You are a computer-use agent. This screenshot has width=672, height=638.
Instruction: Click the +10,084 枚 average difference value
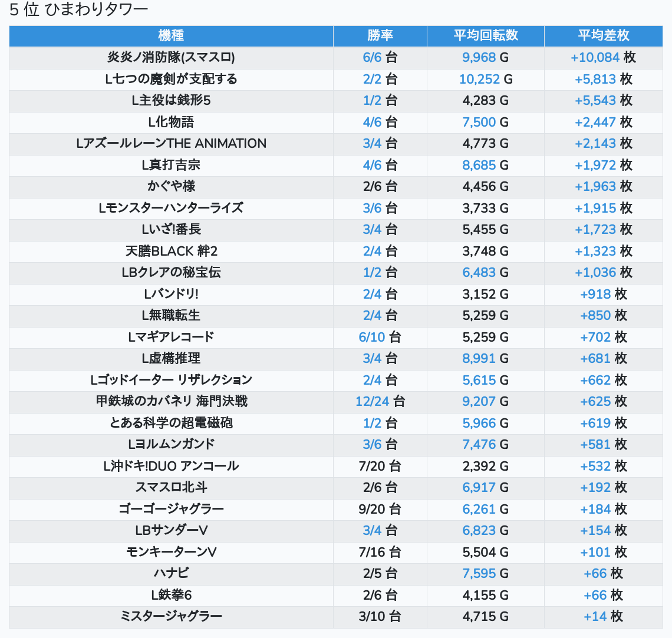(603, 57)
